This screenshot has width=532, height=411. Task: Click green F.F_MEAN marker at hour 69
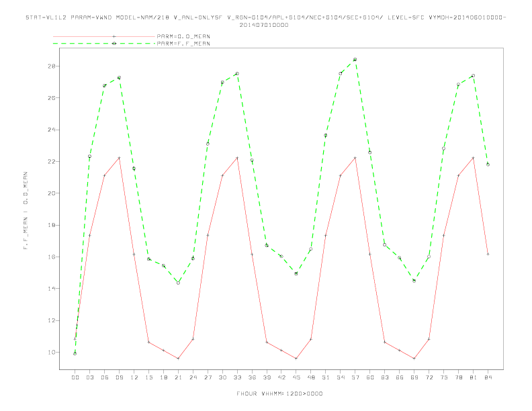[414, 281]
